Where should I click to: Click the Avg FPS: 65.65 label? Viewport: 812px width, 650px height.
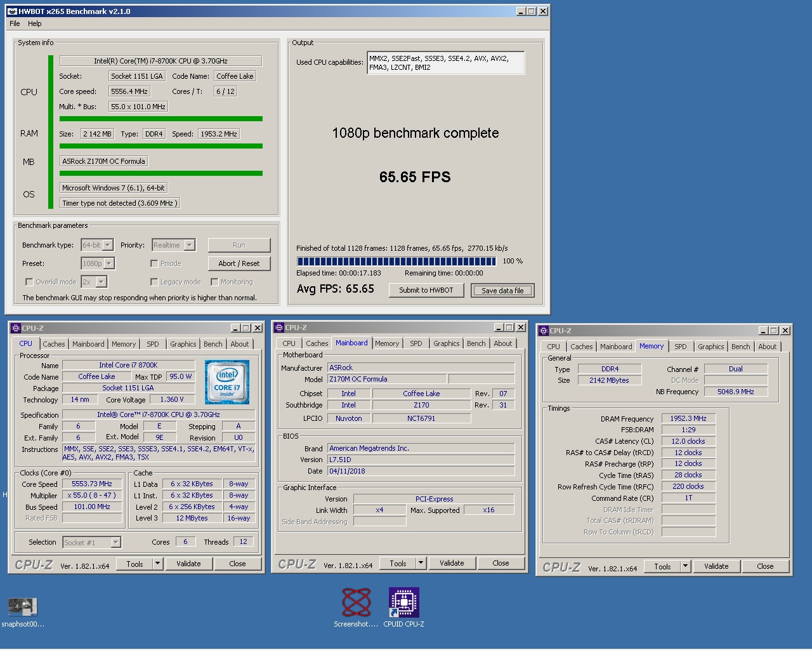click(x=336, y=289)
